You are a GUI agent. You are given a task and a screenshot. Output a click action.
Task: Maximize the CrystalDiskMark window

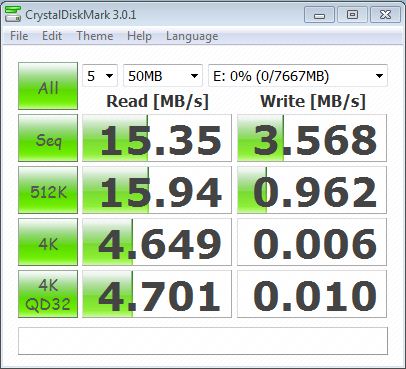pyautogui.click(x=352, y=15)
